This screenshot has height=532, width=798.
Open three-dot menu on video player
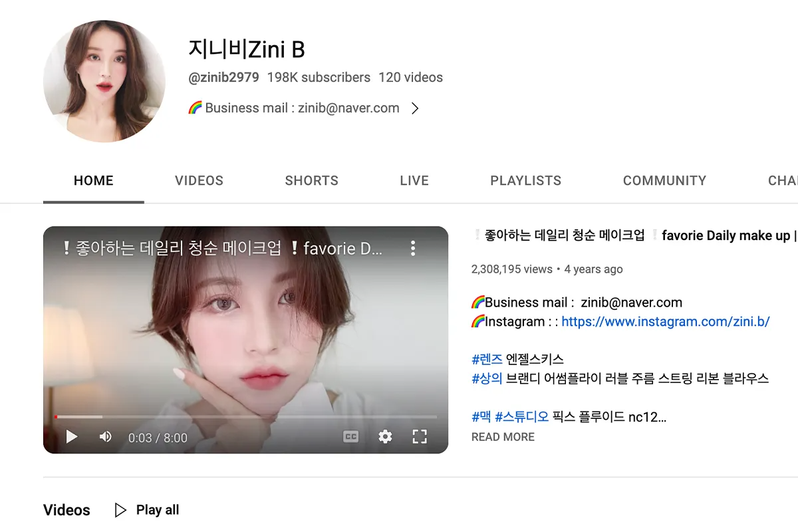coord(413,249)
